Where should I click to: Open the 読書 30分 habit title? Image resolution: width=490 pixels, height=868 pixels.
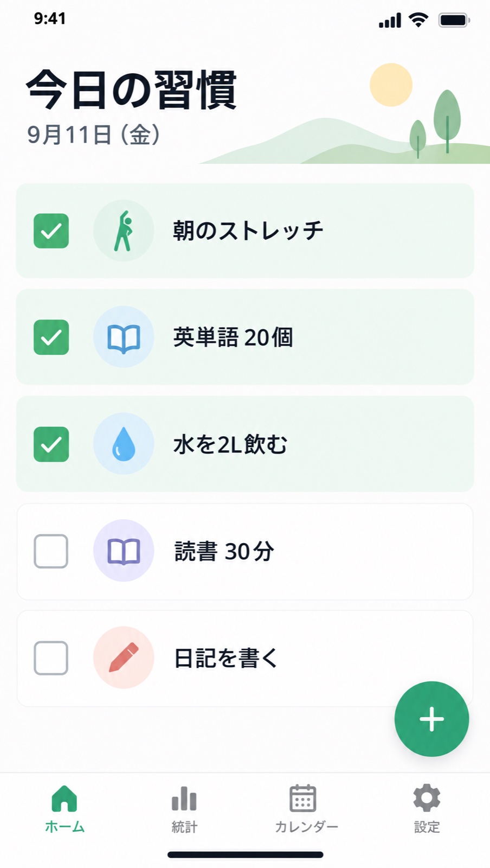224,551
